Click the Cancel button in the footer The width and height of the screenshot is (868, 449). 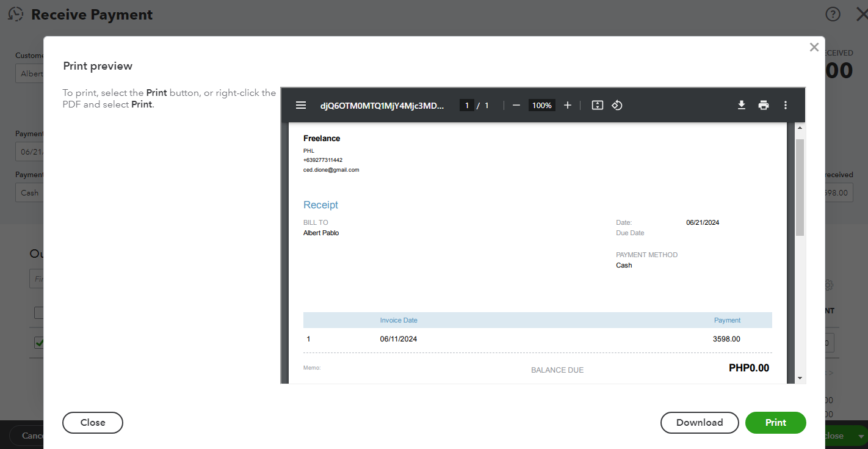click(27, 436)
